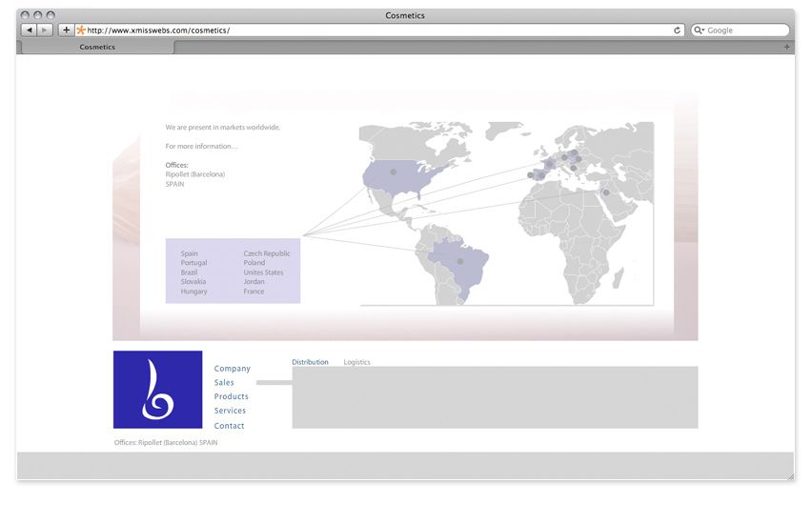Open the Company menu link
Screen dimensions: 812x524
(x=232, y=369)
